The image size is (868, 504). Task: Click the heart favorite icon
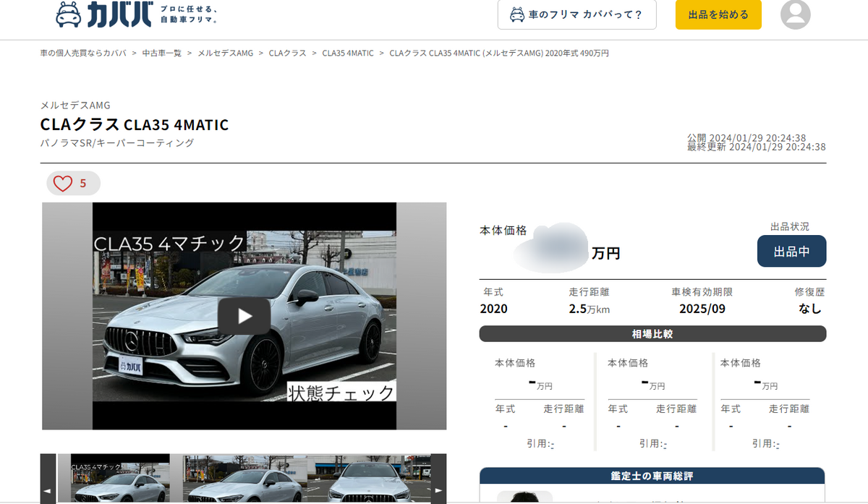pyautogui.click(x=63, y=184)
